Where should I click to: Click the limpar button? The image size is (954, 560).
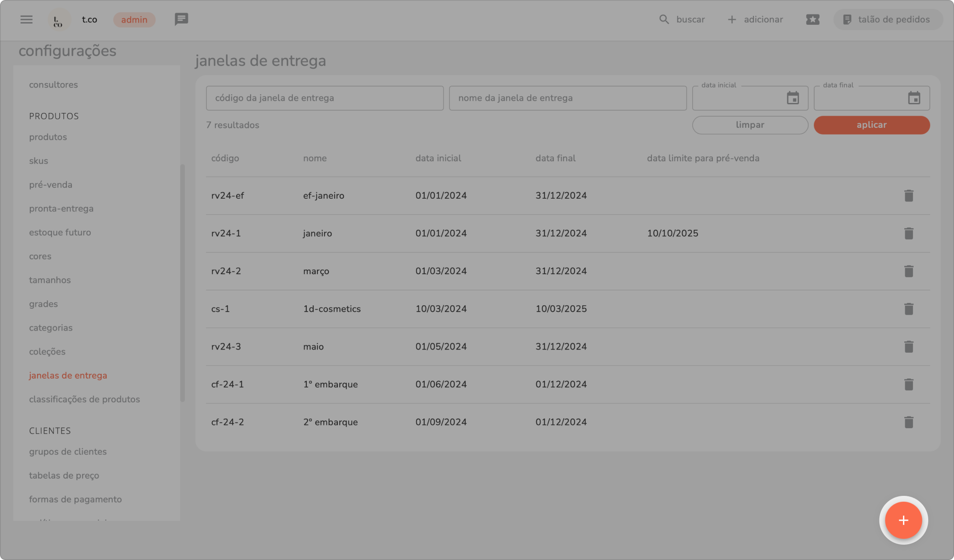tap(750, 125)
